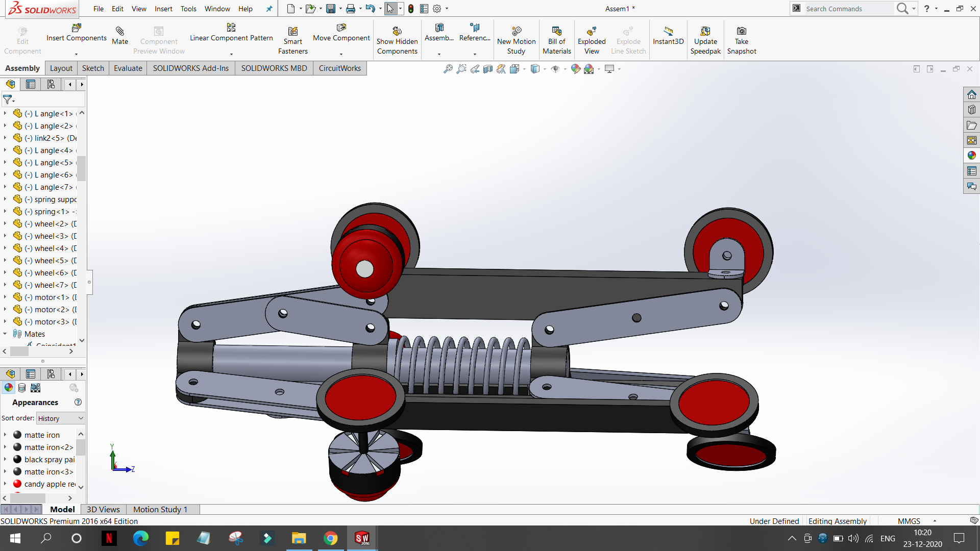Toggle Instant3D mode
Screen dimensions: 980x551
(x=668, y=36)
